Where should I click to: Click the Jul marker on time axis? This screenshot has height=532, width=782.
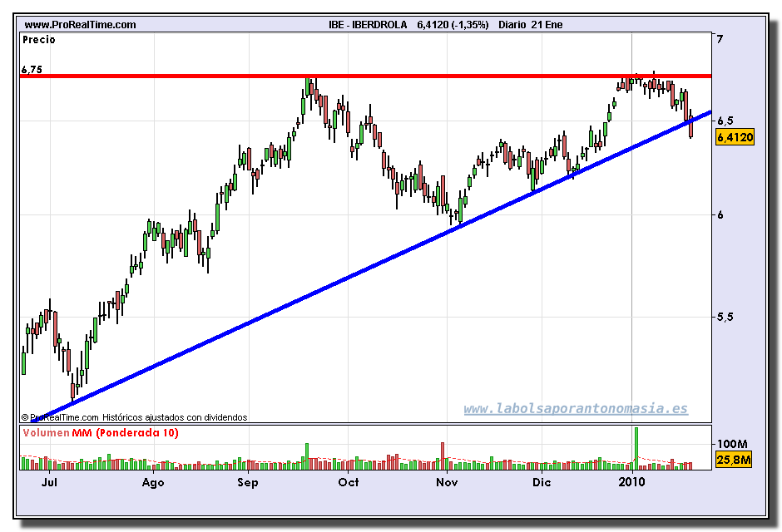[50, 482]
